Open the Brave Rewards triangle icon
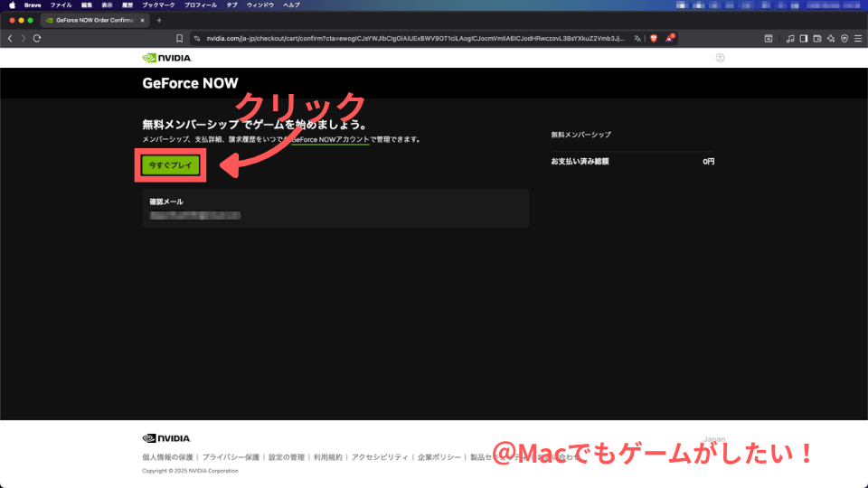Screen dimensions: 868x488 coord(670,38)
